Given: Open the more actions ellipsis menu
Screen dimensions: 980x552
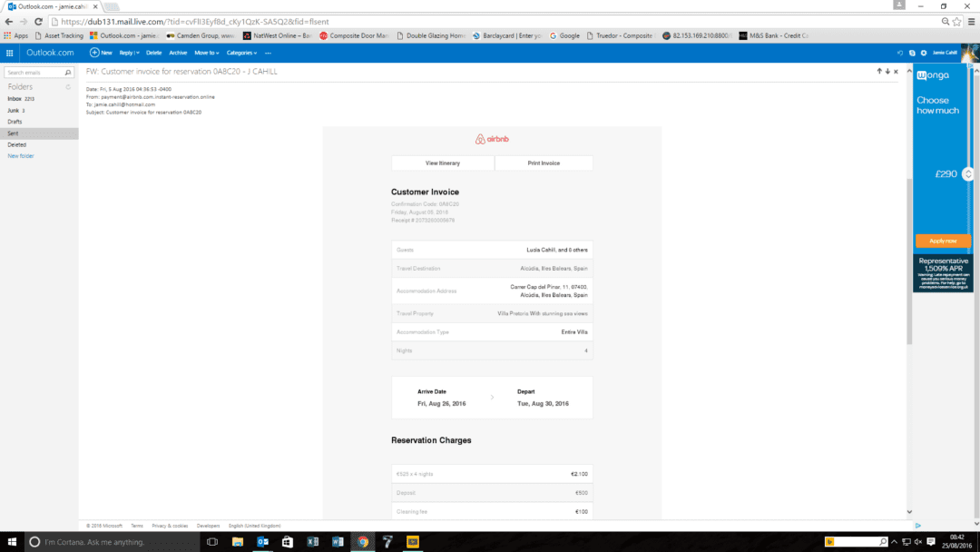Looking at the screenshot, I should pyautogui.click(x=268, y=54).
